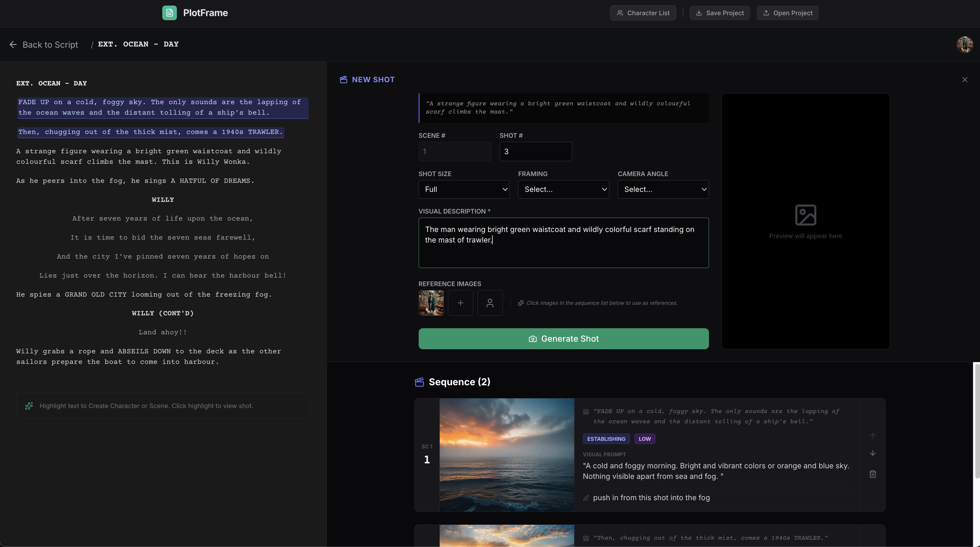The height and width of the screenshot is (547, 980).
Task: Click the PlotFrame logo icon
Action: click(169, 13)
